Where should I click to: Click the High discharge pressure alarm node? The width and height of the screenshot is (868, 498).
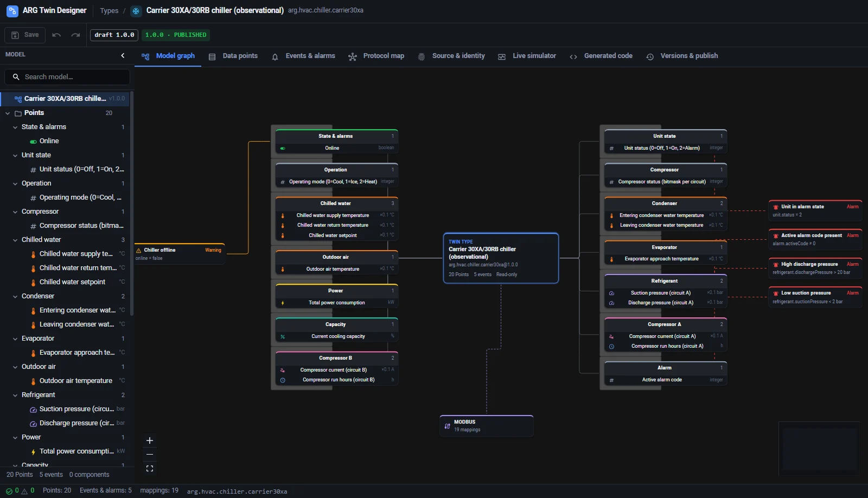(x=815, y=268)
